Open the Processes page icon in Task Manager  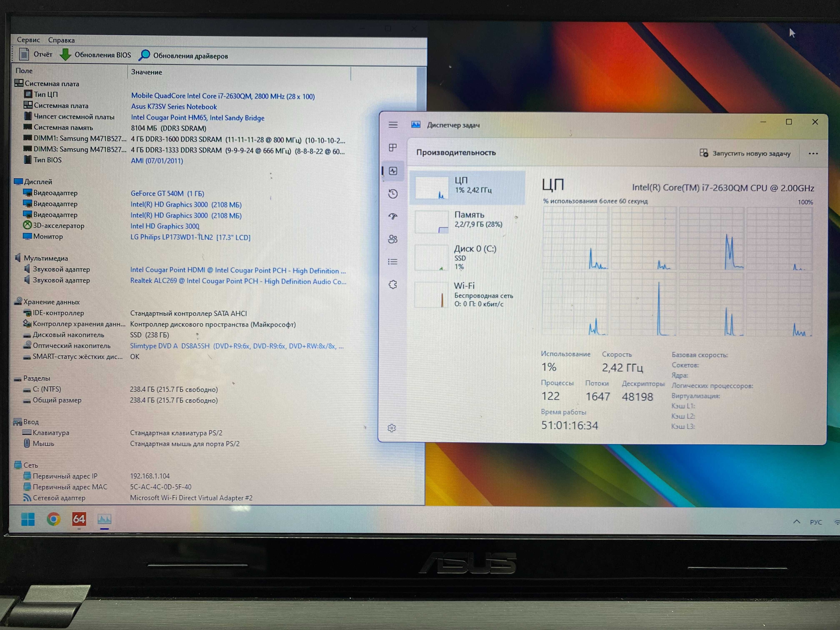click(x=393, y=148)
